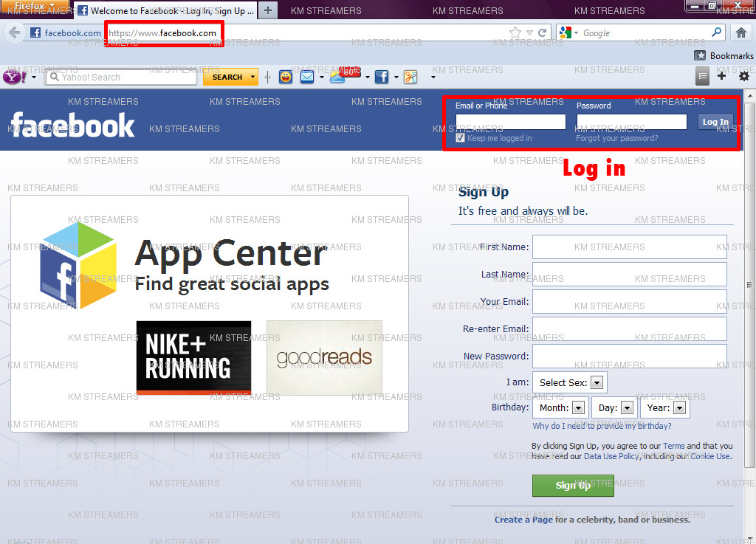Image resolution: width=756 pixels, height=544 pixels.
Task: Click the search magnifier in Google box
Action: (717, 32)
